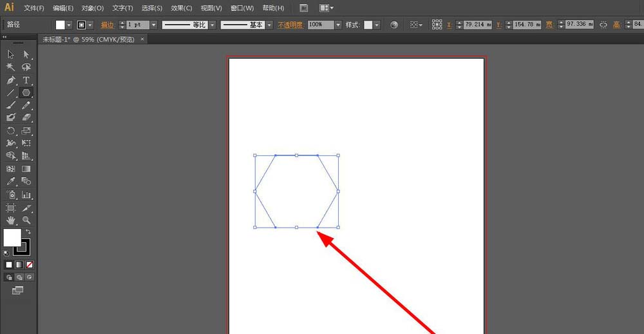
Task: Toggle constrain width and height link
Action: (603, 25)
